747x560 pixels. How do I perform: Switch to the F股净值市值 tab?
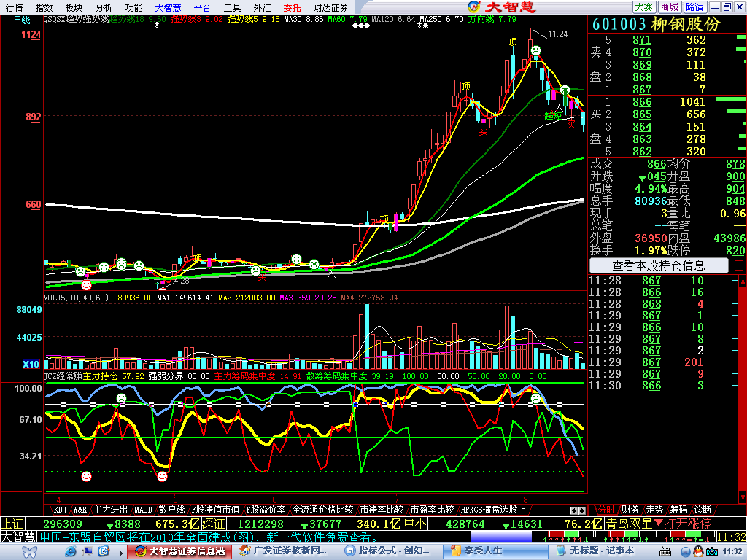[215, 510]
